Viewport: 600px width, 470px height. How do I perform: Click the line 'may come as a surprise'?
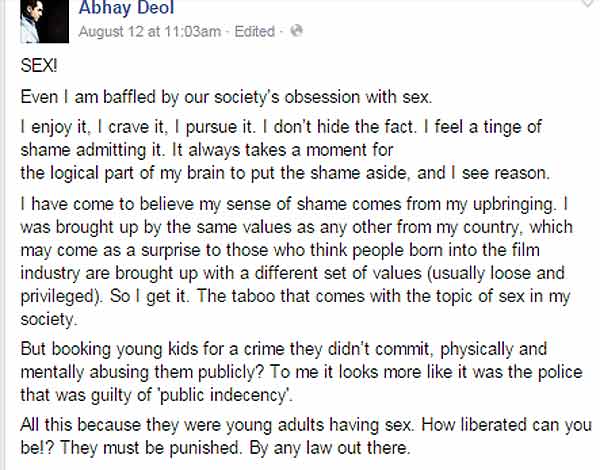click(280, 250)
